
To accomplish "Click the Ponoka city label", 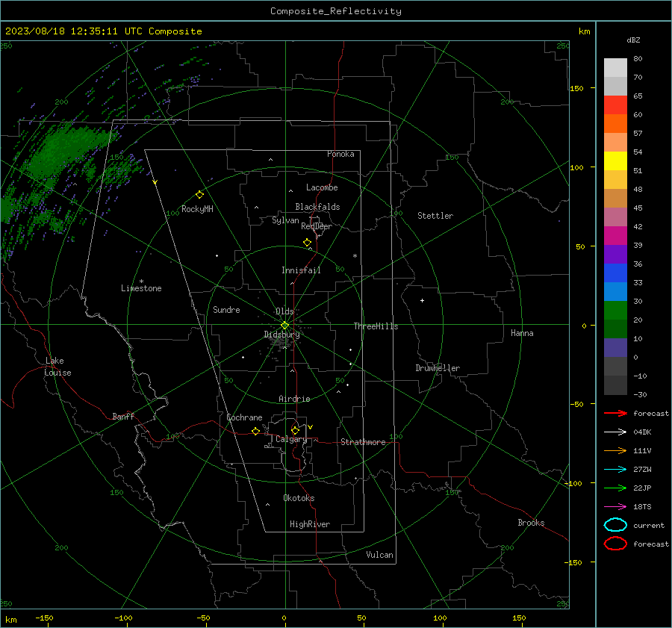I will [x=340, y=154].
